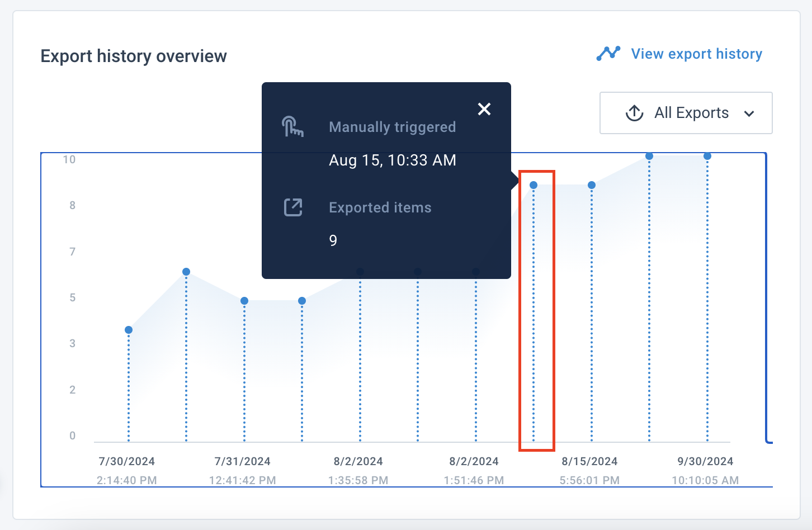Screen dimensions: 812x530
Task: Close the export details tooltip
Action: [484, 109]
